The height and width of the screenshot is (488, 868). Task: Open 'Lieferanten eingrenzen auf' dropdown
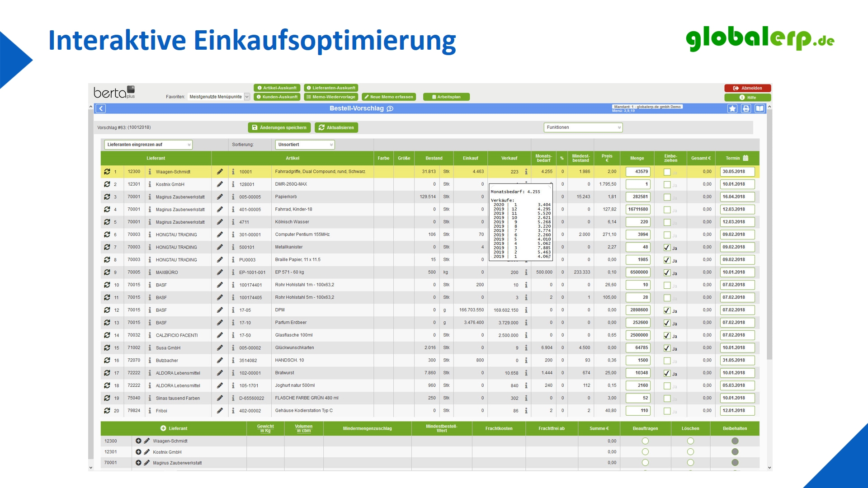click(148, 145)
